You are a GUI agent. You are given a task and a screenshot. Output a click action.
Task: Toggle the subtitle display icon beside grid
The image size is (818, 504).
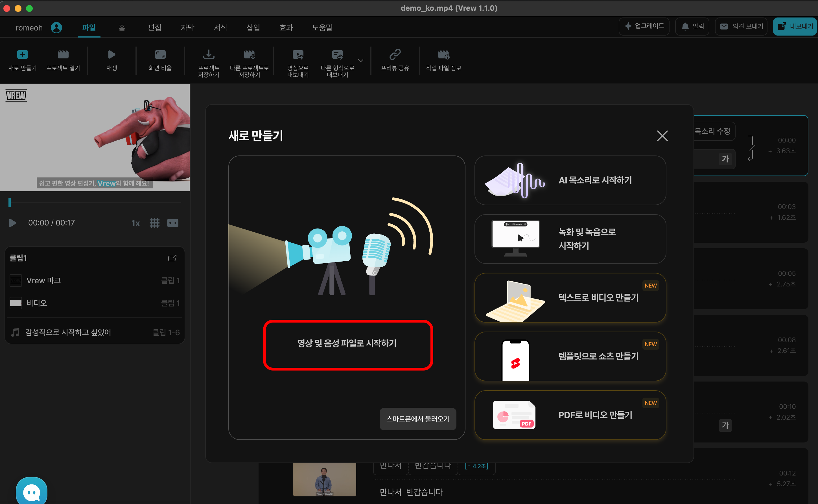[173, 223]
